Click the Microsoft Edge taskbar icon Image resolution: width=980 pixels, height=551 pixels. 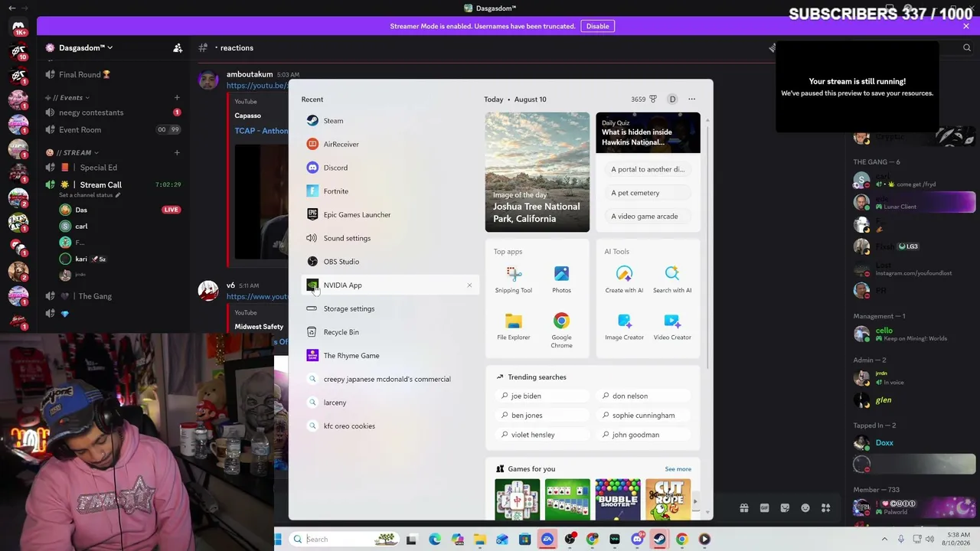click(435, 540)
